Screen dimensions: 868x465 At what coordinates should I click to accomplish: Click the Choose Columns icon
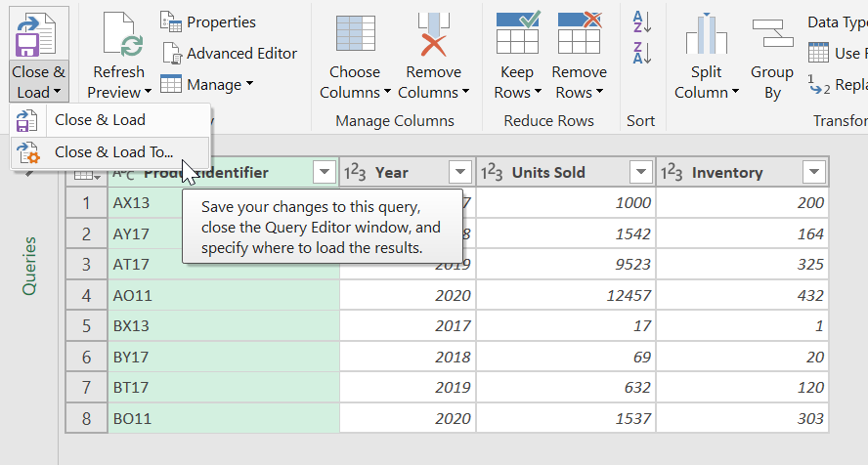pos(354,34)
